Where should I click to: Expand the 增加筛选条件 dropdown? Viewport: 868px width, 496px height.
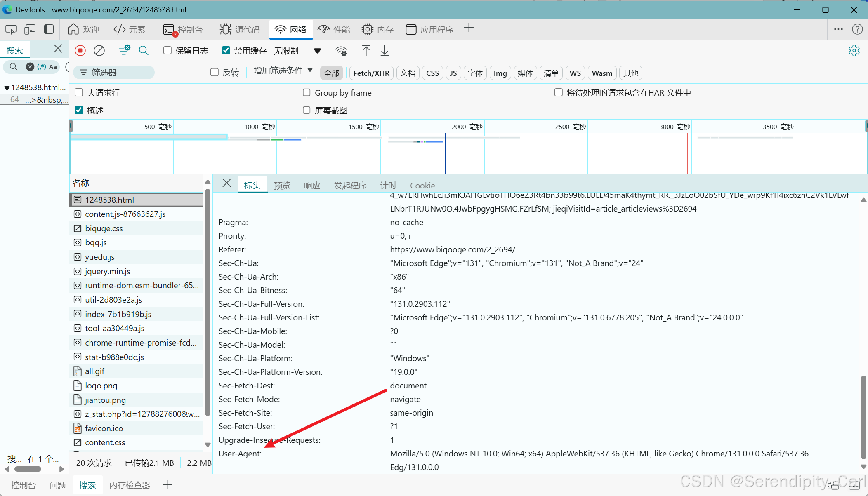[x=283, y=71]
